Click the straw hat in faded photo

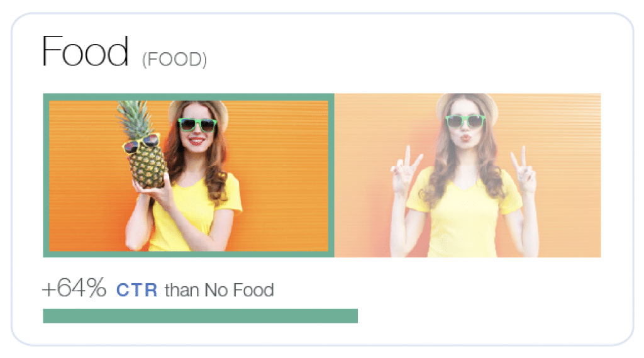[x=467, y=104]
